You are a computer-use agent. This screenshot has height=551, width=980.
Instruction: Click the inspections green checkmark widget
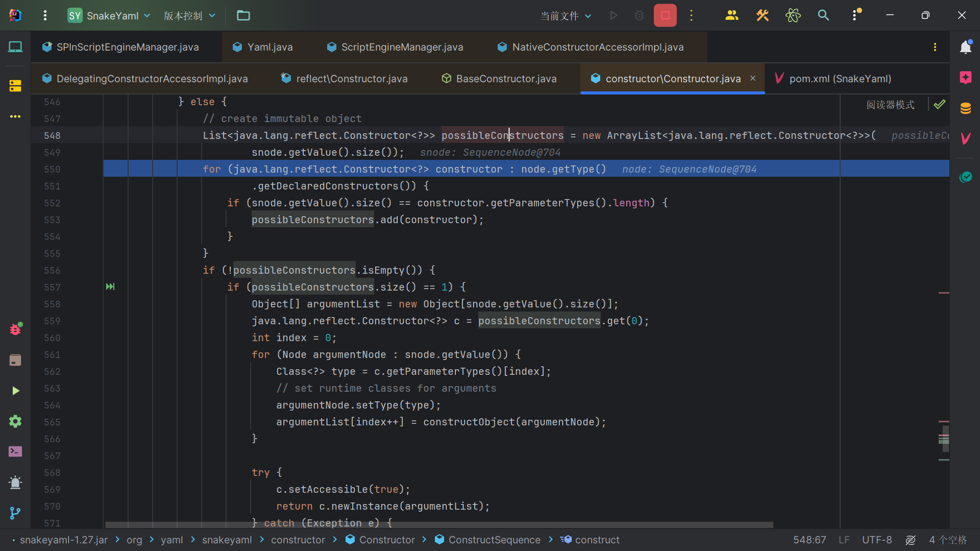tap(939, 105)
